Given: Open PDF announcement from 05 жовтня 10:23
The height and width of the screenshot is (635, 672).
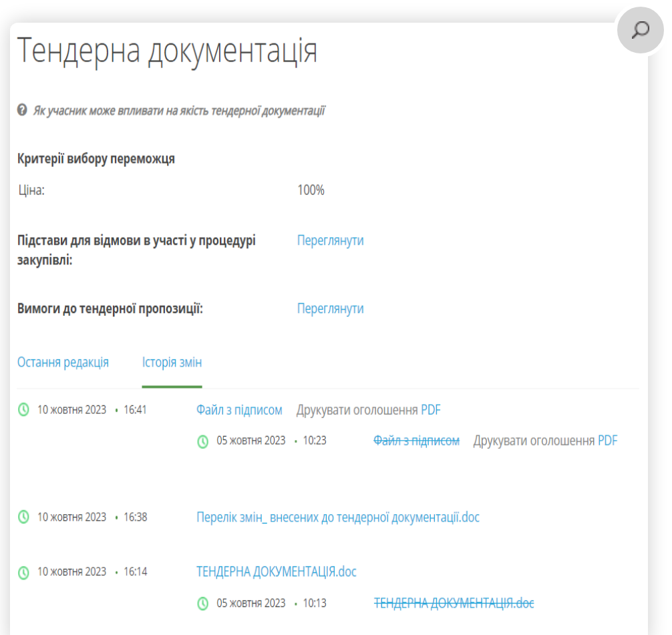Looking at the screenshot, I should click(607, 441).
